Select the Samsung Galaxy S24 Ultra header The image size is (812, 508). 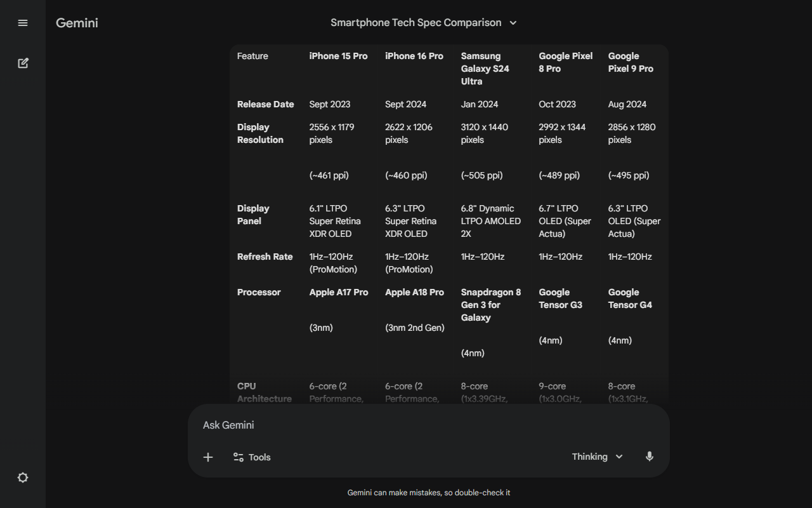[x=485, y=69]
